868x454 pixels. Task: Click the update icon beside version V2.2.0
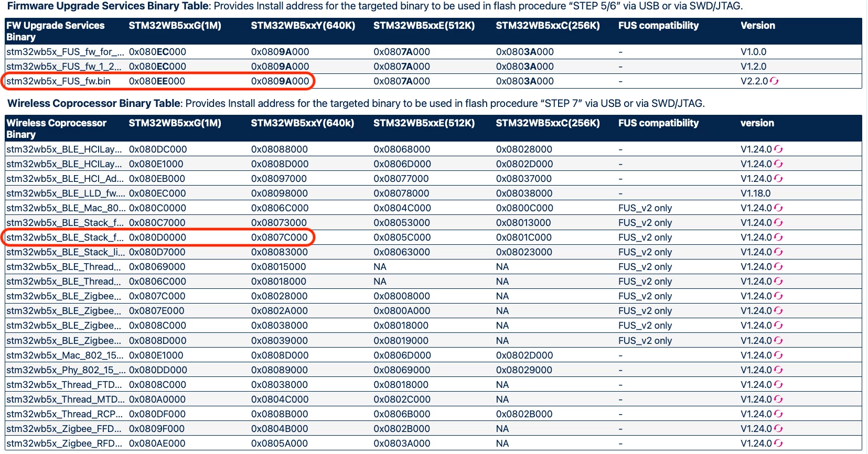point(774,81)
